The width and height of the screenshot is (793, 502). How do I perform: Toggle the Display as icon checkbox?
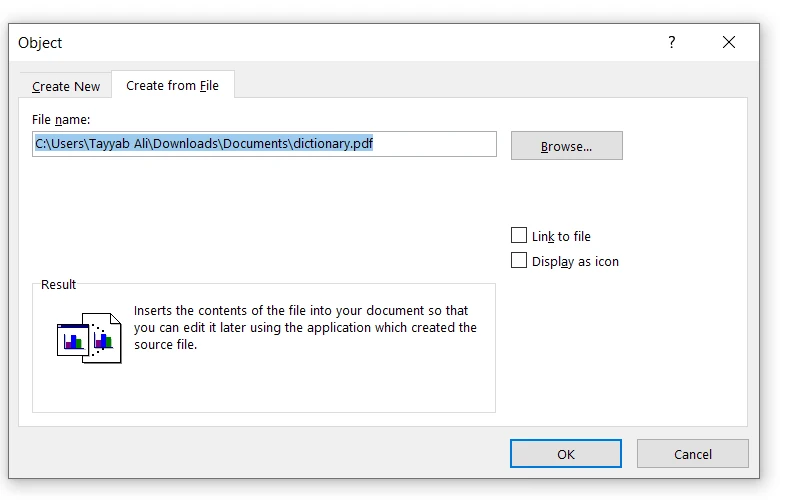tap(519, 261)
